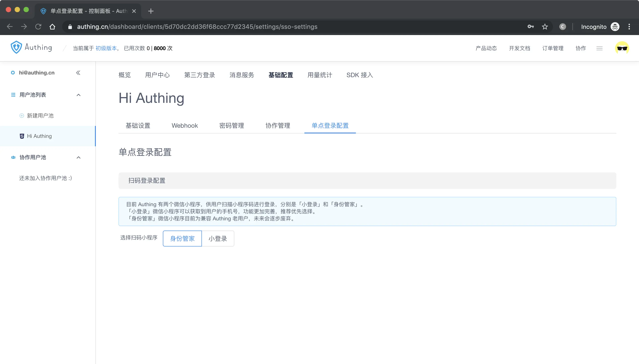639x364 pixels.
Task: Collapse the 用户池列表 section
Action: coord(78,95)
